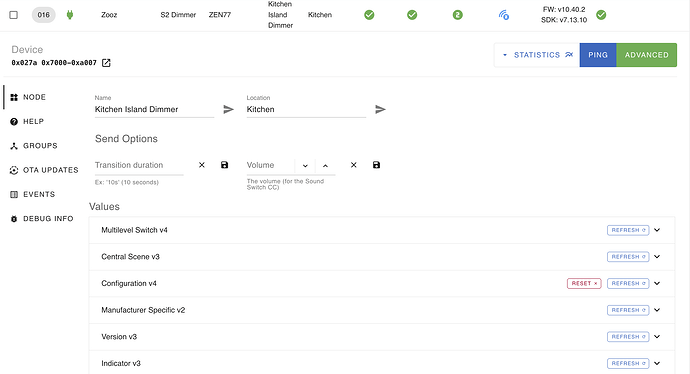Screen dimensions: 690x374
Task: Open the ADVANCED actions button
Action: (646, 55)
